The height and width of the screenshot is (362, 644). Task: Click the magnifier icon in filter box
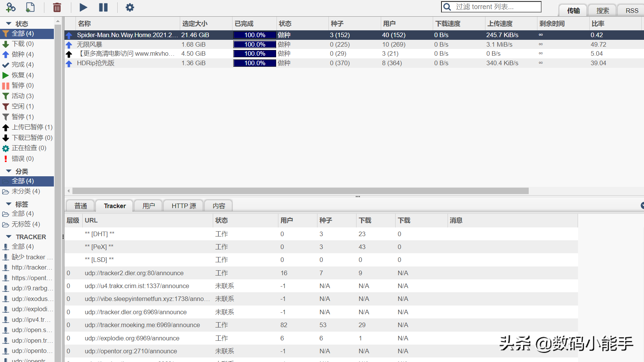[x=448, y=7]
